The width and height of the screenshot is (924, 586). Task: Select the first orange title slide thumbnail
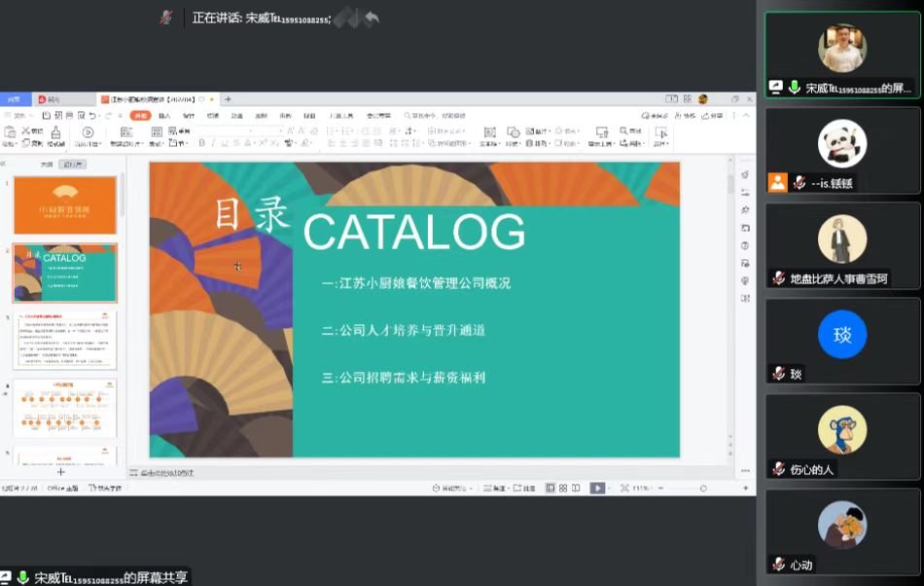(65, 204)
